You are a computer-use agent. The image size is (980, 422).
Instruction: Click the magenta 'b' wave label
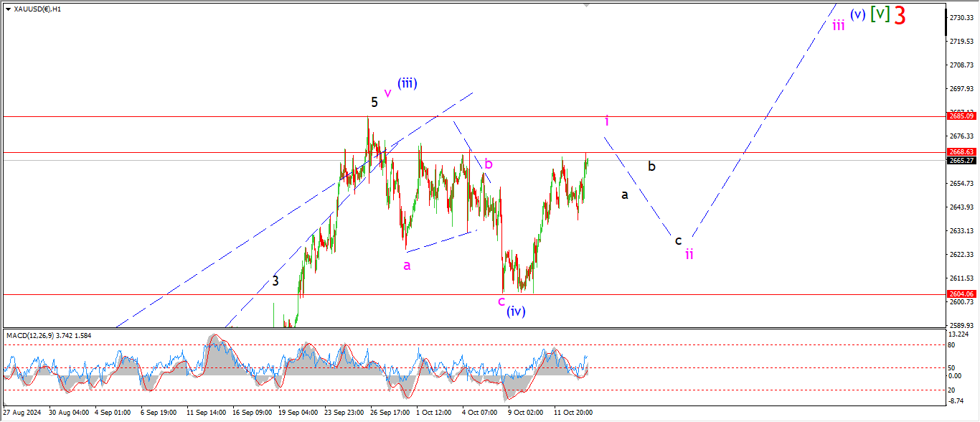pos(488,162)
